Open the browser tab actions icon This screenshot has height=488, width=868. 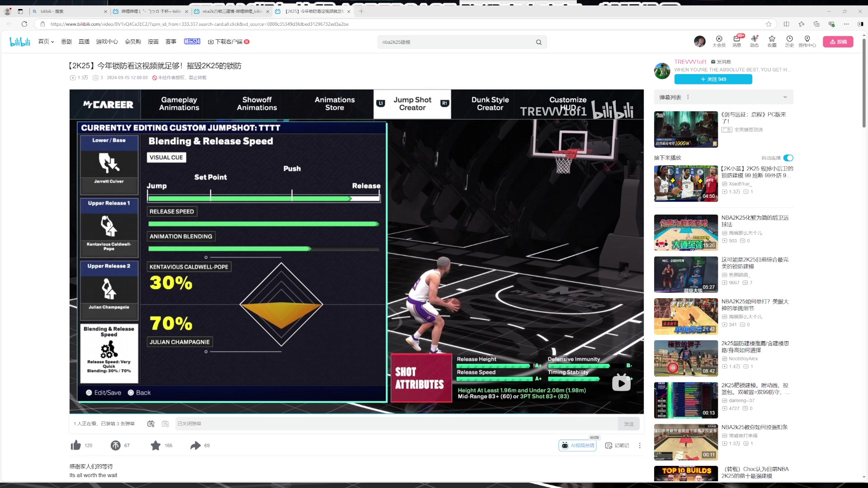20,11
